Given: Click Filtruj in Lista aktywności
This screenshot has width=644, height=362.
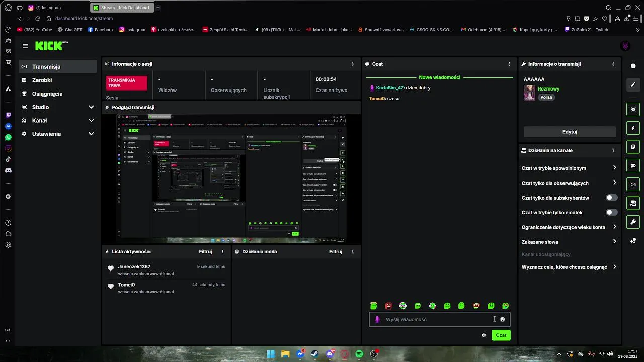Looking at the screenshot, I should click(205, 252).
